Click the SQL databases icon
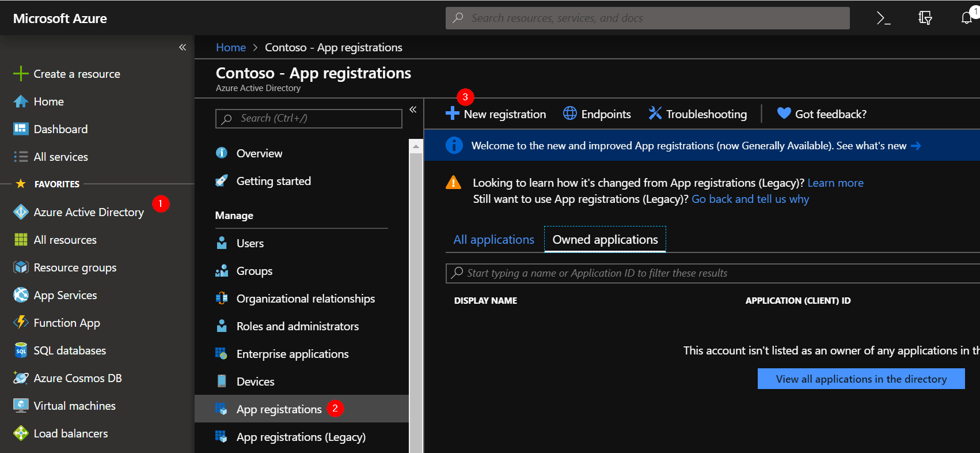 click(x=21, y=350)
